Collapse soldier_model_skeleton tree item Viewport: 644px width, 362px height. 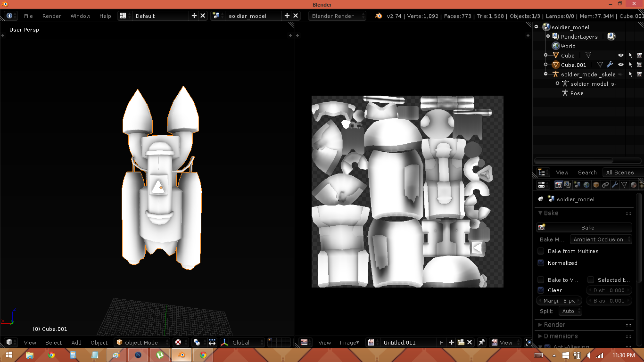545,74
